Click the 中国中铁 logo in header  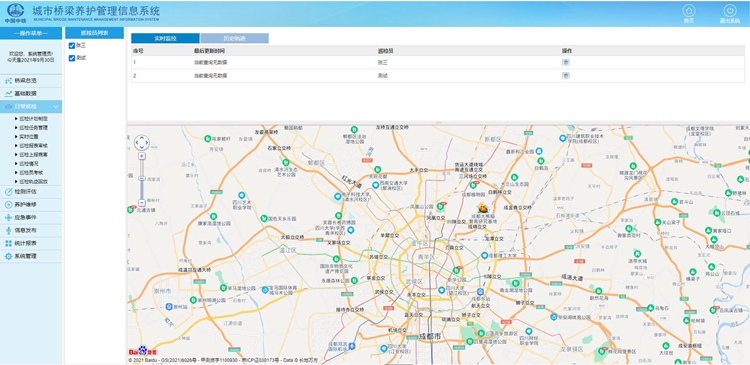(15, 13)
